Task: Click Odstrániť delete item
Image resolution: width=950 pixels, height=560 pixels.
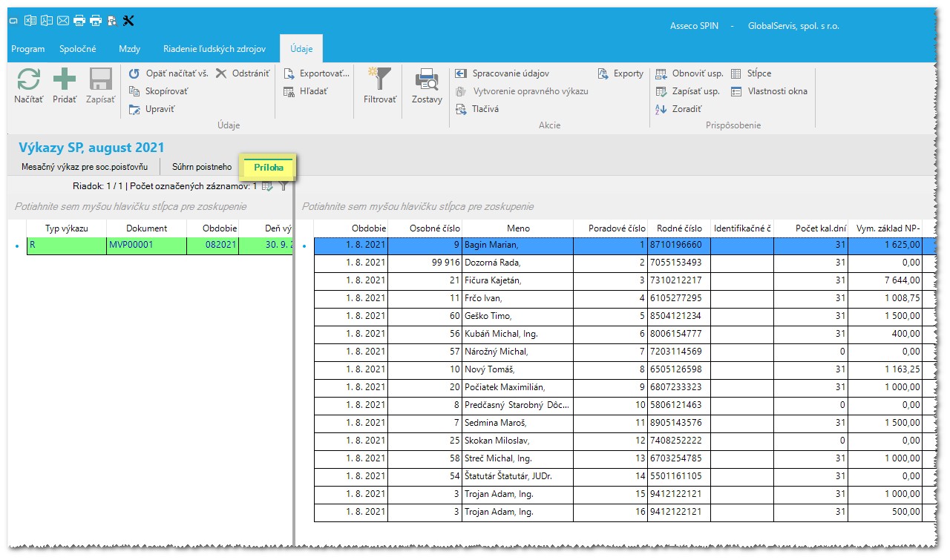Action: point(242,73)
